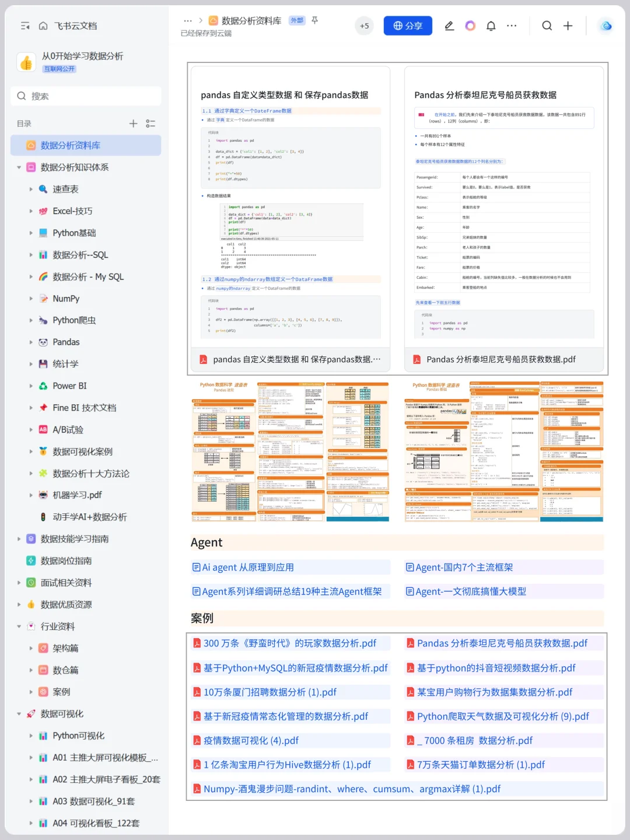Image resolution: width=630 pixels, height=840 pixels.
Task: Open the colorful ring AI assistant icon
Action: [x=470, y=26]
